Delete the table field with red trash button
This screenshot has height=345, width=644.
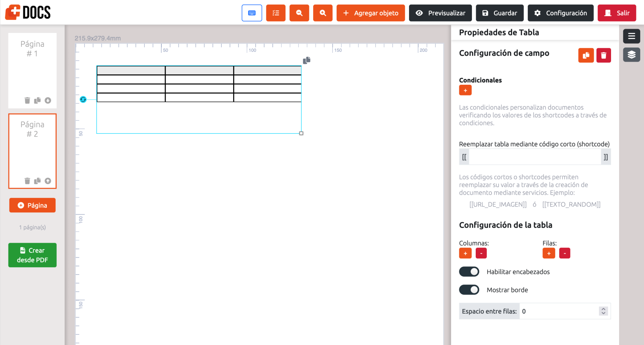pos(603,55)
